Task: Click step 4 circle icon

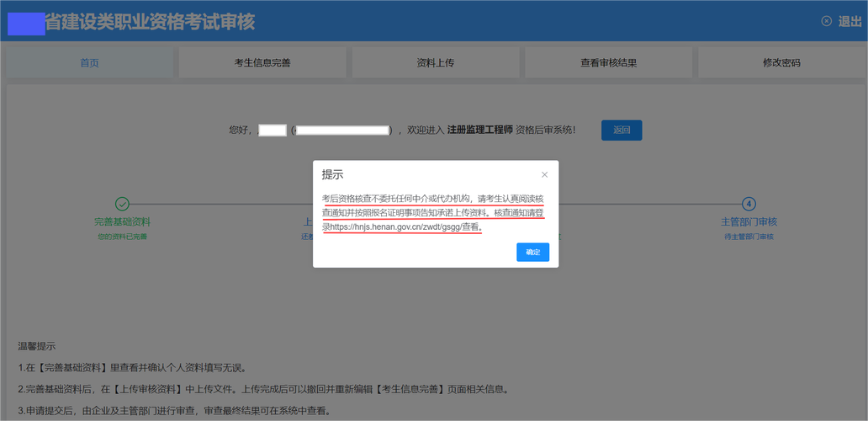Action: click(x=749, y=204)
